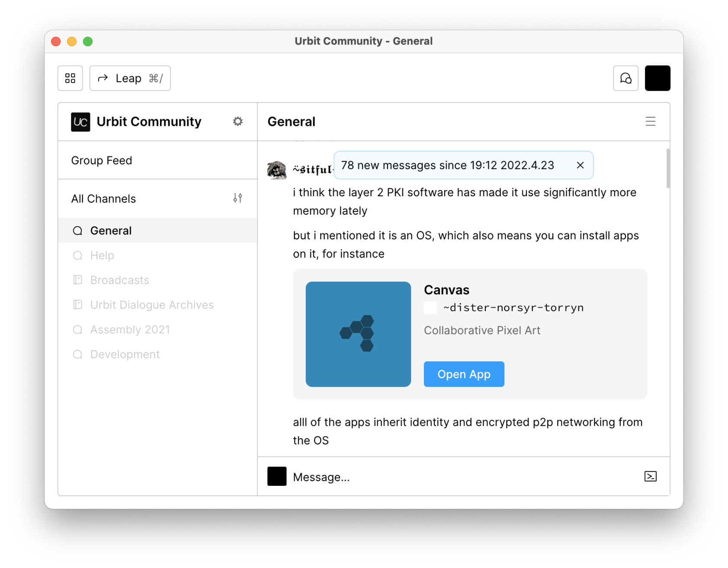Click the All Channels label
Screen dimensions: 728x568
(x=103, y=198)
